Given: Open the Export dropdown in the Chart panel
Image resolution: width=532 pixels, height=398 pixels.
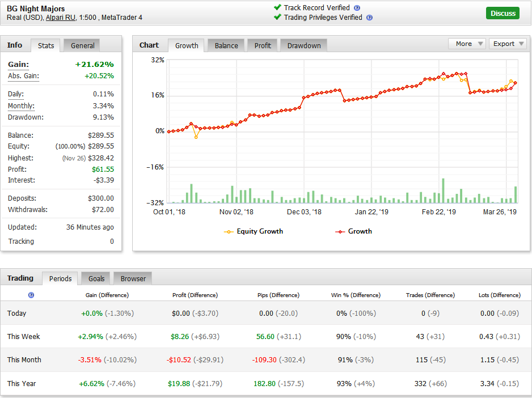Looking at the screenshot, I should click(x=508, y=44).
